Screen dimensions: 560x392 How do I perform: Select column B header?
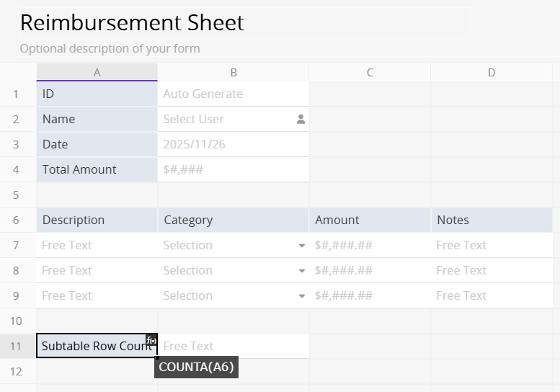(233, 72)
